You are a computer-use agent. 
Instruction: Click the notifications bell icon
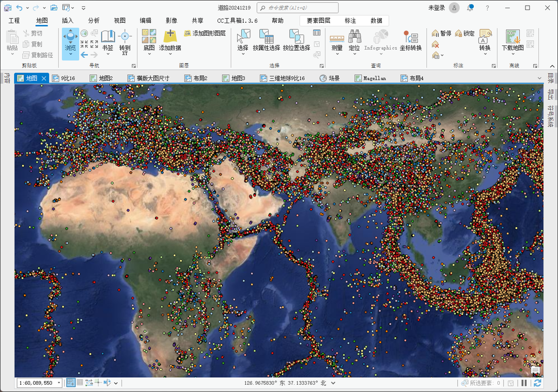tap(471, 7)
